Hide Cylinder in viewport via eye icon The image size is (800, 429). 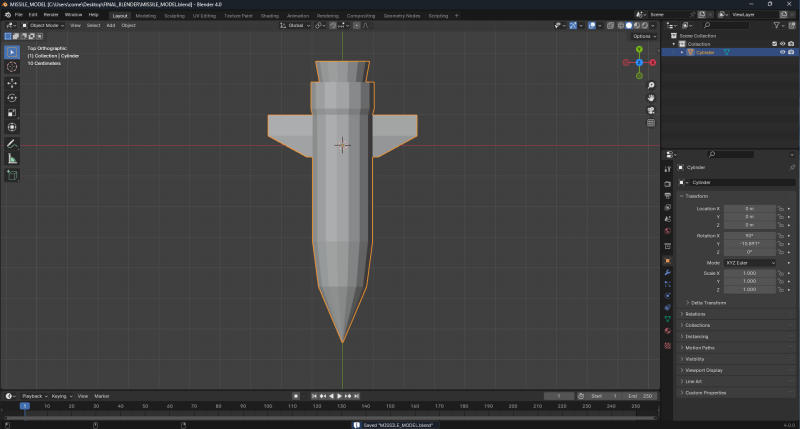pos(782,52)
